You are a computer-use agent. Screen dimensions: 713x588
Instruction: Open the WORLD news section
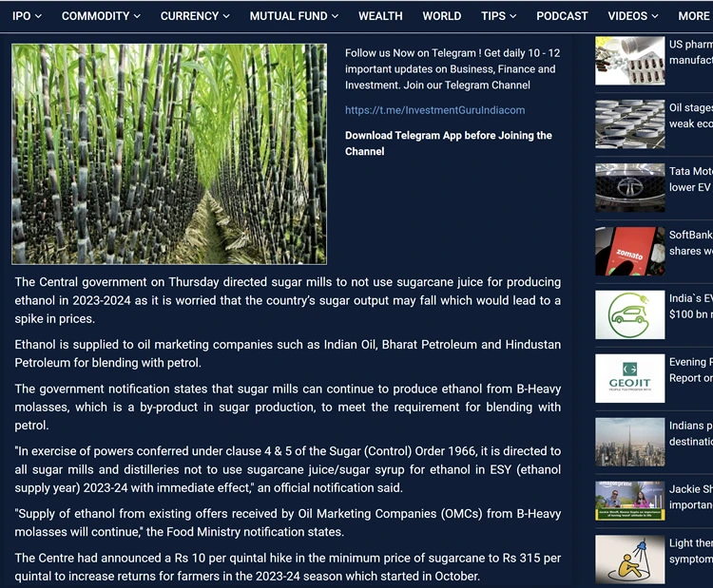tap(441, 16)
